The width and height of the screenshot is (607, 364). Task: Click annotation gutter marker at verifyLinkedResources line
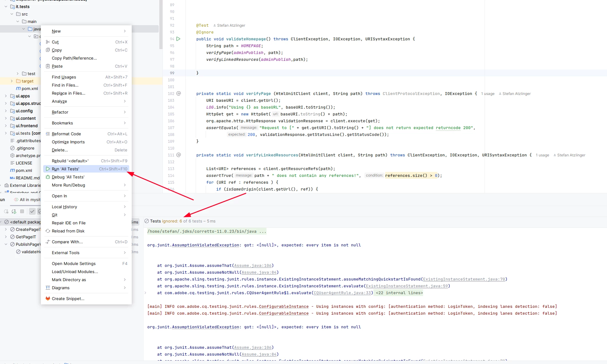179,155
